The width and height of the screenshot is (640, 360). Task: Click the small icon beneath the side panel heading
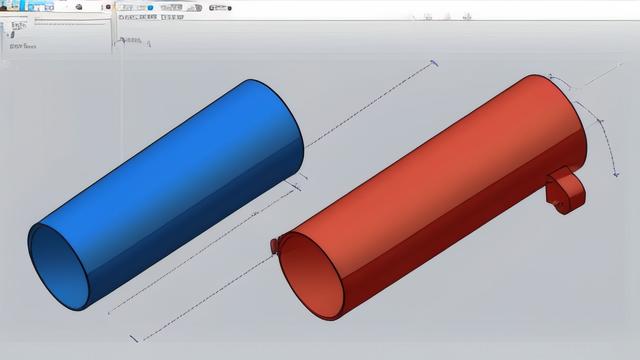[x=13, y=35]
